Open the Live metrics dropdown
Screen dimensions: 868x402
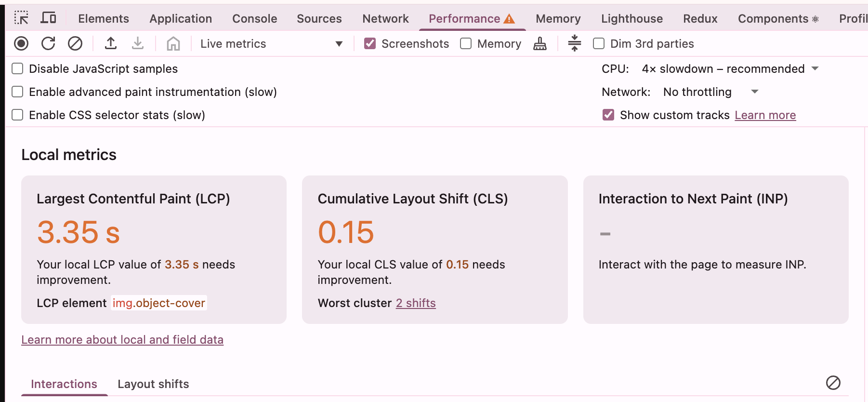click(x=271, y=44)
